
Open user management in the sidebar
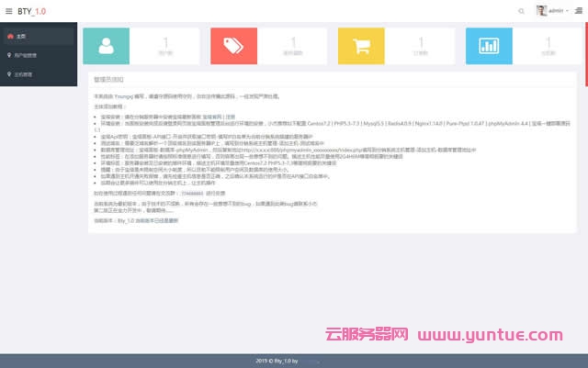tap(26, 55)
